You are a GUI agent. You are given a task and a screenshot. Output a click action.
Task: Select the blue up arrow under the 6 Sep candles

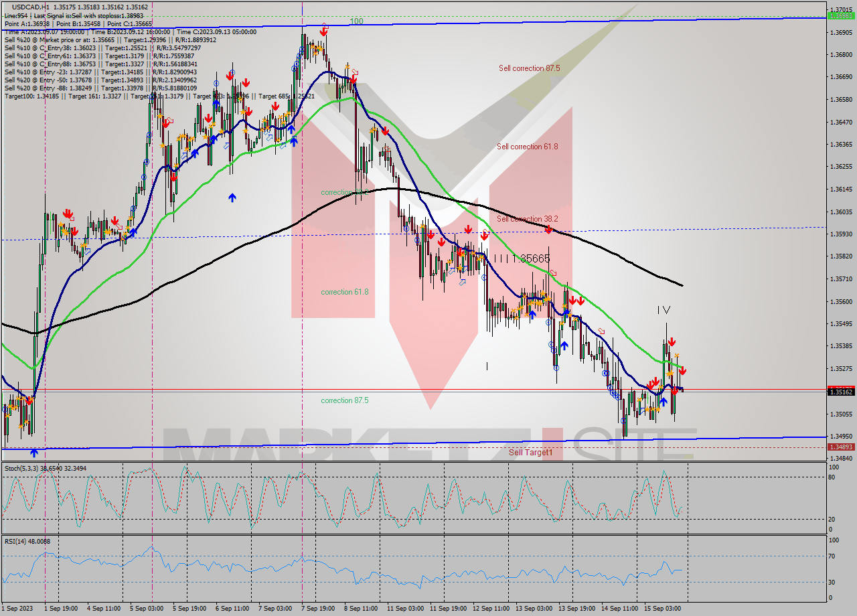click(x=233, y=196)
